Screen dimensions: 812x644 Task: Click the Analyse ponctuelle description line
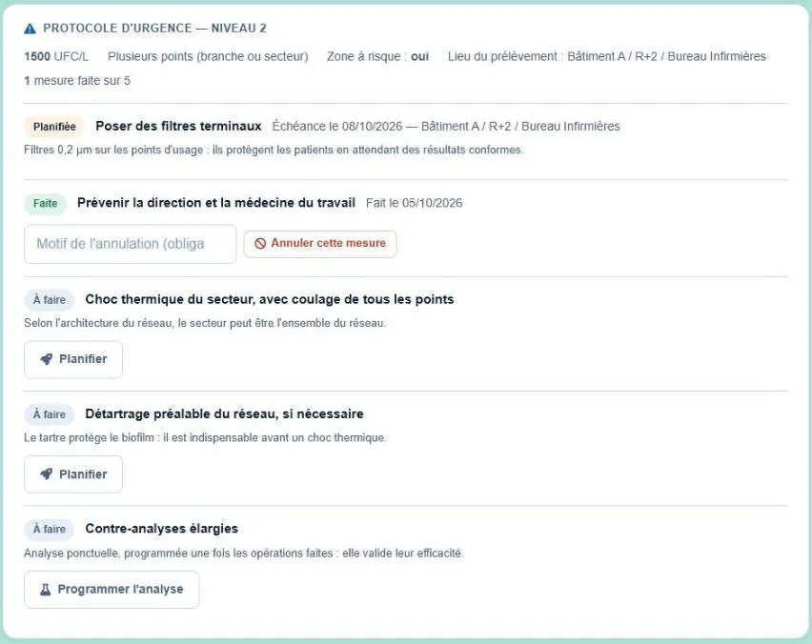[243, 553]
